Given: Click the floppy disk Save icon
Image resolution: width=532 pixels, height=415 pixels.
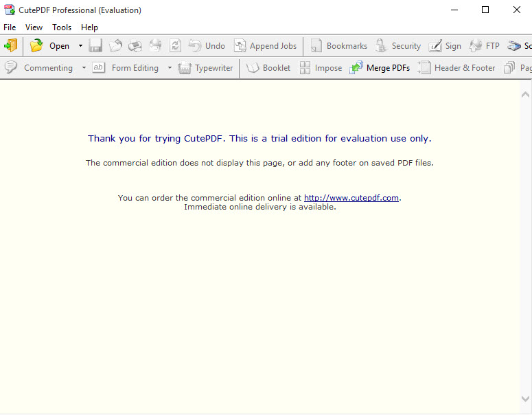Looking at the screenshot, I should pyautogui.click(x=95, y=45).
